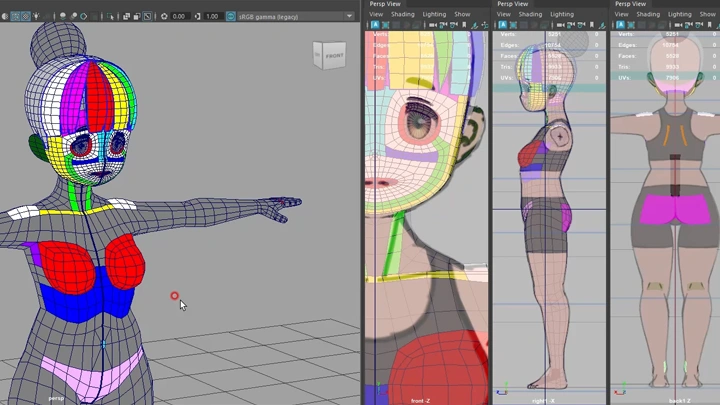This screenshot has height=405, width=720.
Task: Click Bookmarks icon in right -X panel
Action: point(591,25)
